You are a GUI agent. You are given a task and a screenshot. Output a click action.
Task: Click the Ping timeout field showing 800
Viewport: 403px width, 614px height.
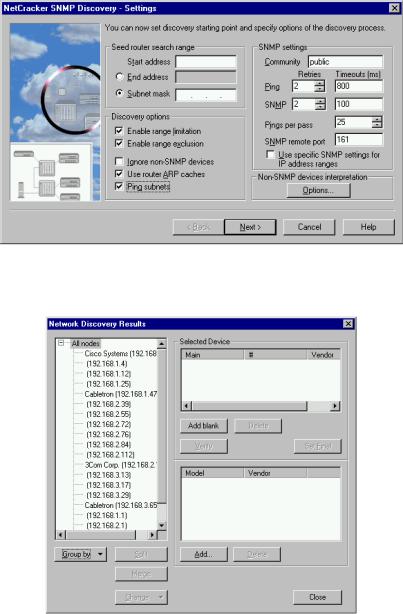(x=359, y=86)
